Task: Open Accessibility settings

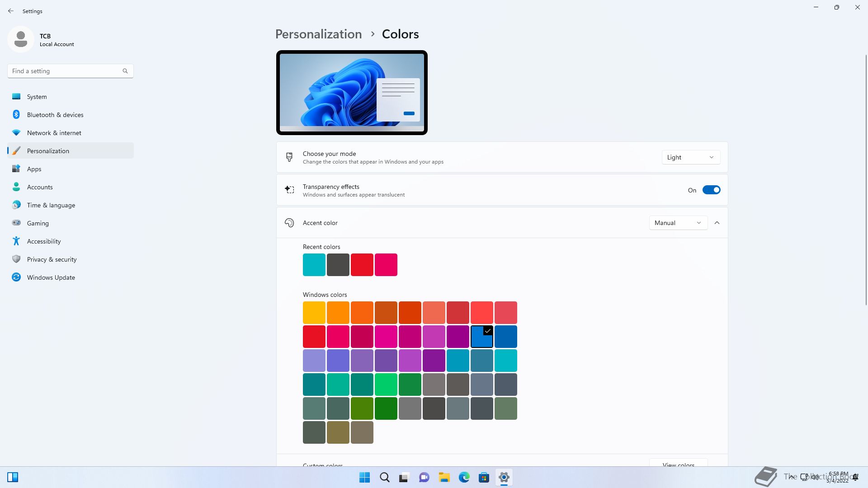Action: click(x=71, y=241)
